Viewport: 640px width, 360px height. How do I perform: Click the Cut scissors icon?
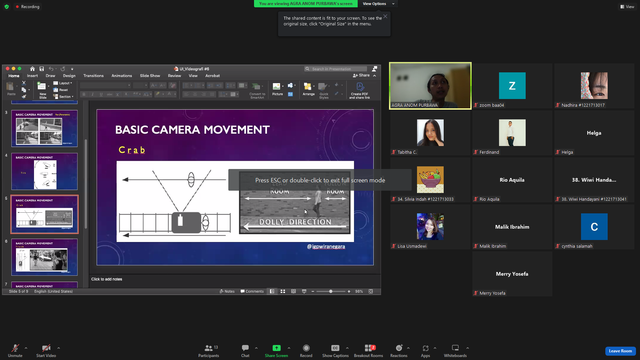click(24, 83)
